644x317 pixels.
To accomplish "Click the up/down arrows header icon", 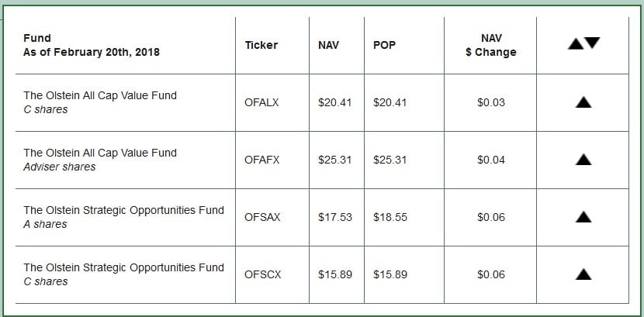I will (583, 43).
